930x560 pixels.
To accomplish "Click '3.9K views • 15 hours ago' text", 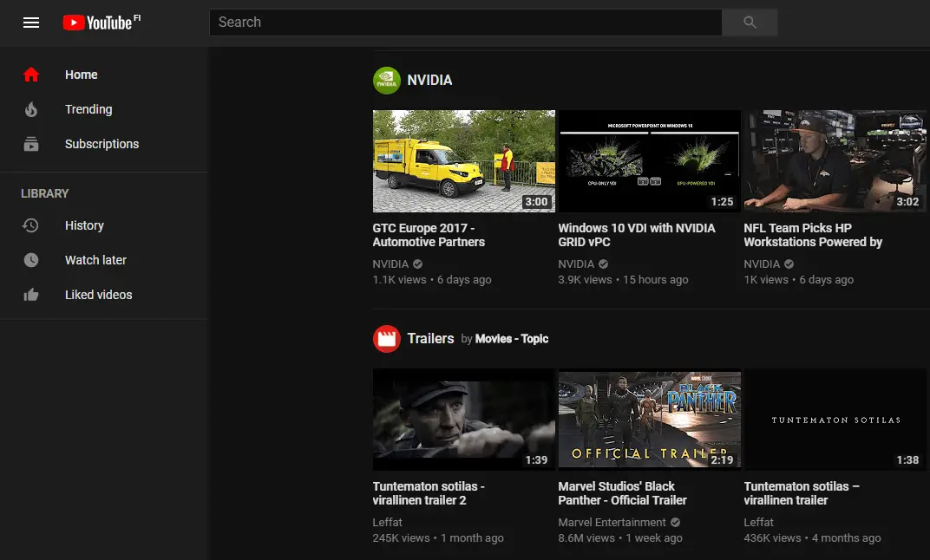I will click(624, 280).
